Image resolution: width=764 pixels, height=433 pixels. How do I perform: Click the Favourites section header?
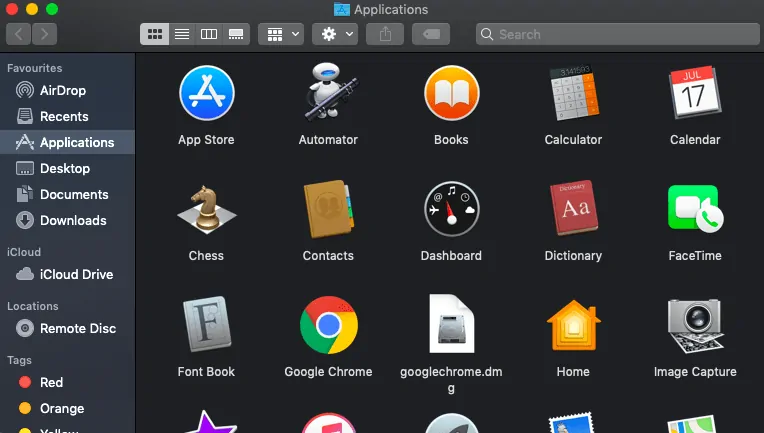35,68
